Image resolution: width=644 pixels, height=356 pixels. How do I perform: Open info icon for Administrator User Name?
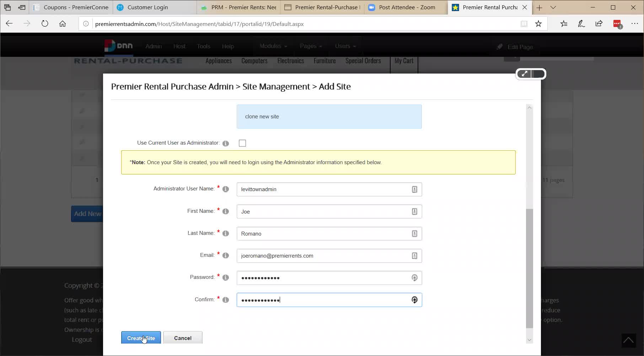click(226, 189)
